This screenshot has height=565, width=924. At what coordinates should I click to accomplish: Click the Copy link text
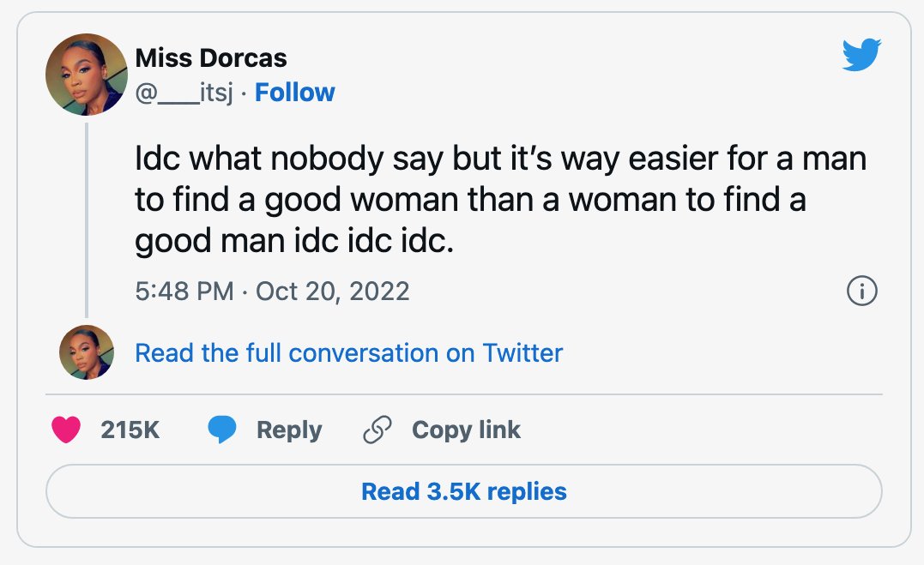pos(466,430)
